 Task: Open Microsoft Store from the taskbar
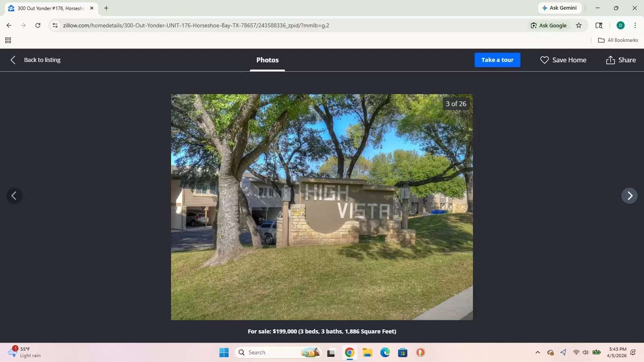403,353
